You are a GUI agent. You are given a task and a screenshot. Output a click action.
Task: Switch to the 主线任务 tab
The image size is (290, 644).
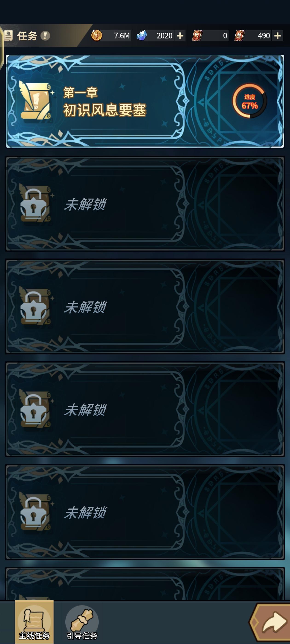pyautogui.click(x=34, y=622)
